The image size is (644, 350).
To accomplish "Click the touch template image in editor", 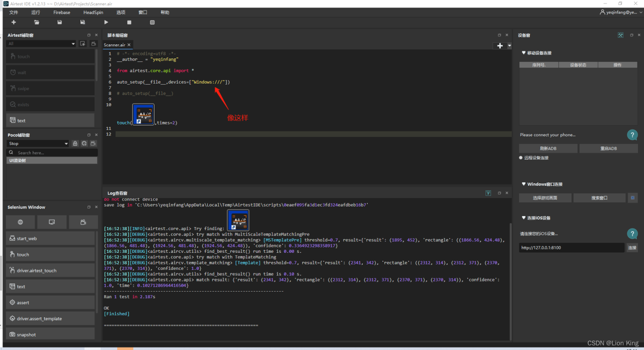I will (143, 114).
